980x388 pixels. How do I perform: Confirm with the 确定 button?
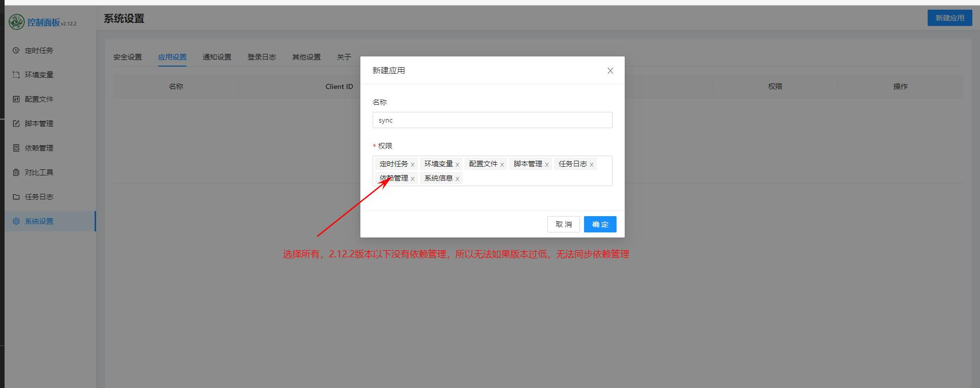[x=600, y=224]
